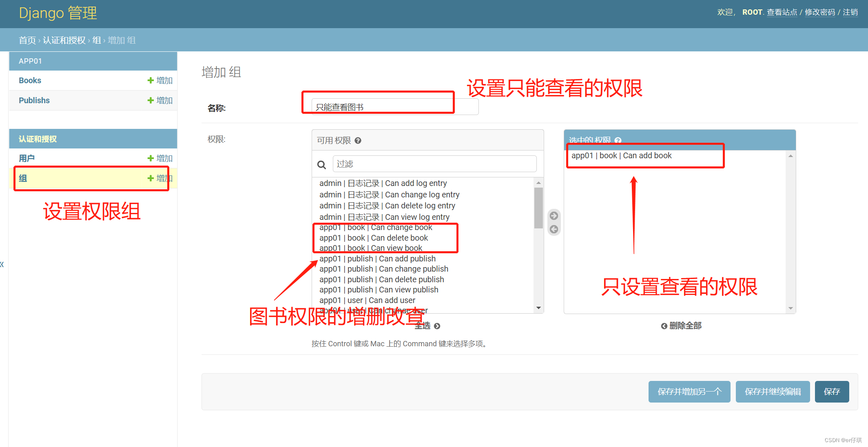Select chosen 'app01 | book | Can add book'
This screenshot has width=868, height=447.
click(x=621, y=155)
